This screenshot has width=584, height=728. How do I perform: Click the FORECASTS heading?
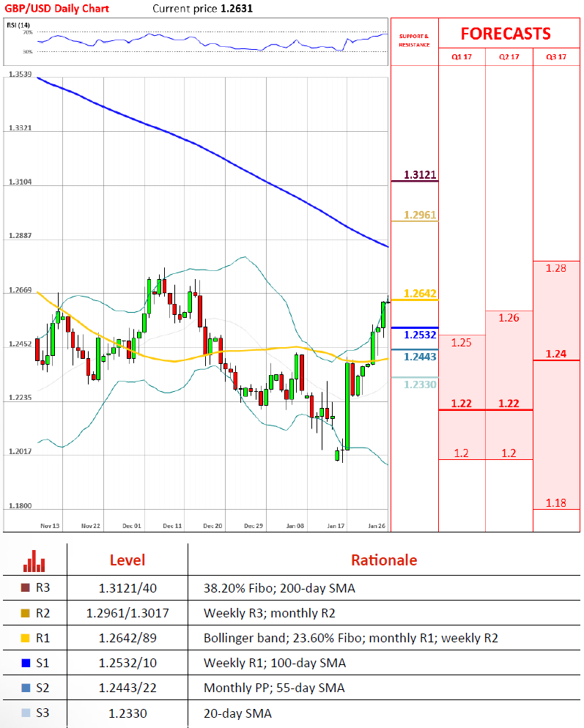(x=506, y=34)
